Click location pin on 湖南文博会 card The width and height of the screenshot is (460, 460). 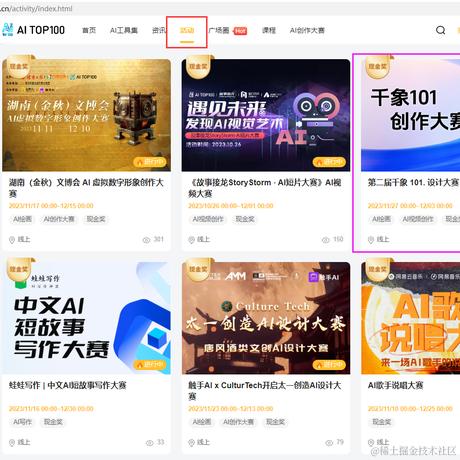[x=12, y=240]
